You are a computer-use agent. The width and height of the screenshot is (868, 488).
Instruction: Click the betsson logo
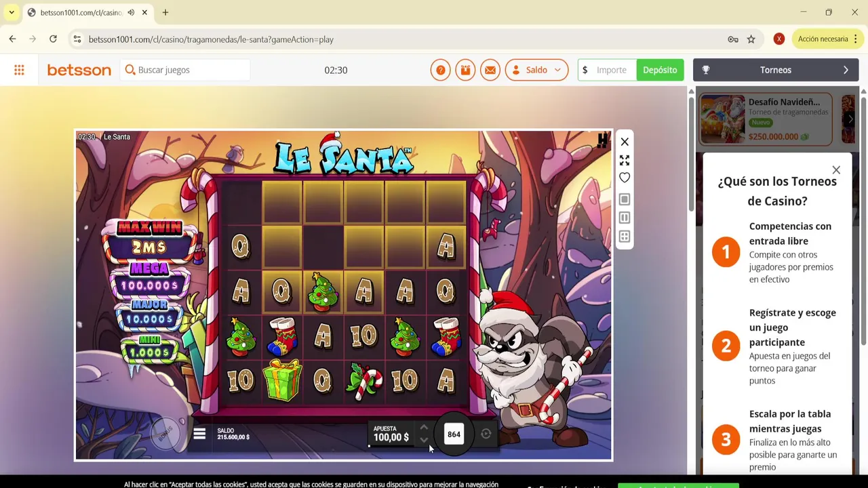pos(79,70)
